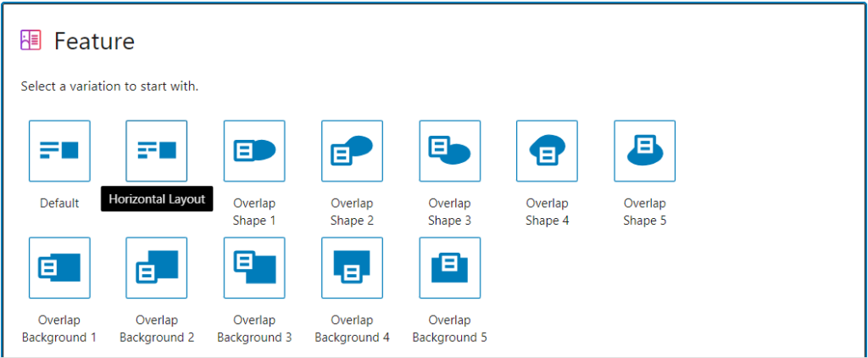Select the Overlap Background 1 icon
The width and height of the screenshot is (868, 358).
click(59, 267)
